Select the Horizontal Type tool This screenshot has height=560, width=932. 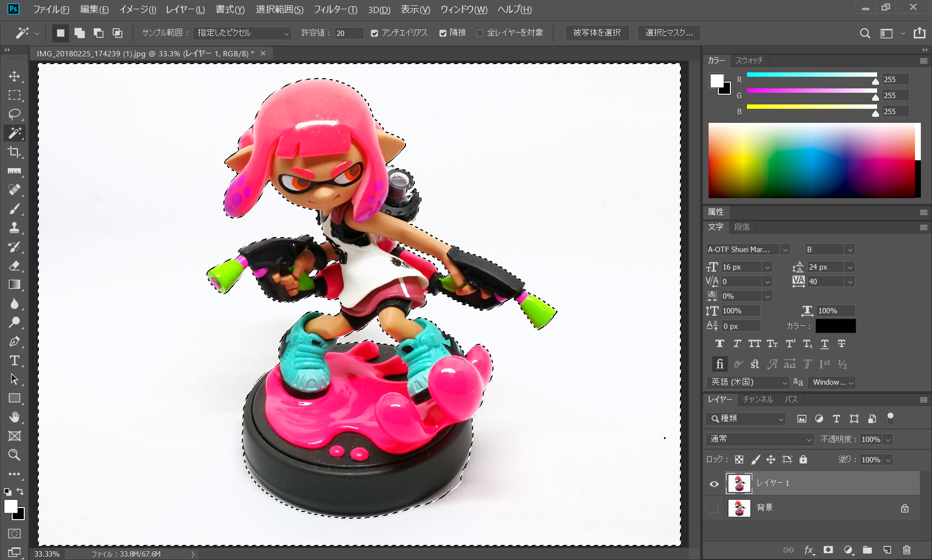[15, 360]
